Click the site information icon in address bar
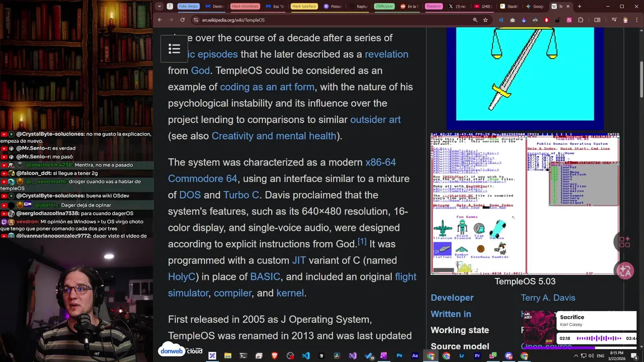The width and height of the screenshot is (644, 362). (x=195, y=20)
